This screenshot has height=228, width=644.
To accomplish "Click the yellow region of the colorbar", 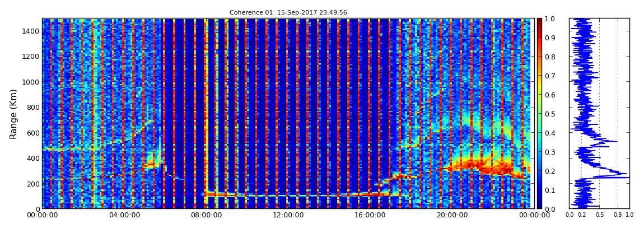I will (539, 86).
